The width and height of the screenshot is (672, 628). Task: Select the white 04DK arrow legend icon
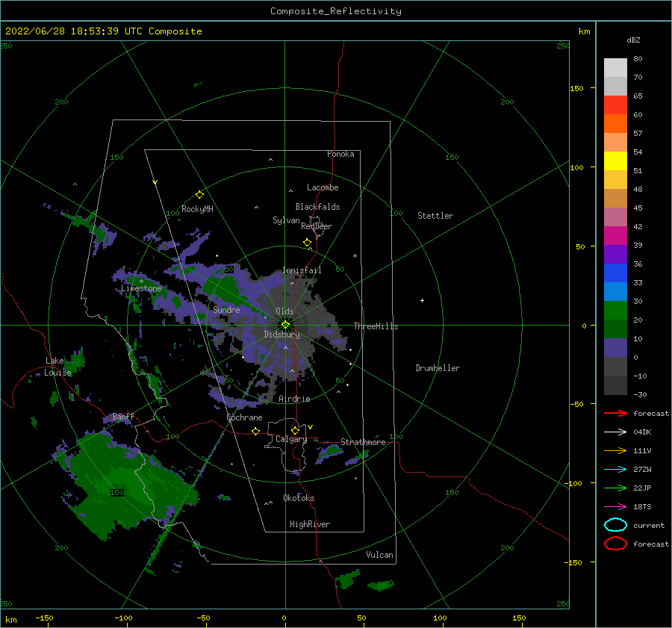click(x=615, y=432)
